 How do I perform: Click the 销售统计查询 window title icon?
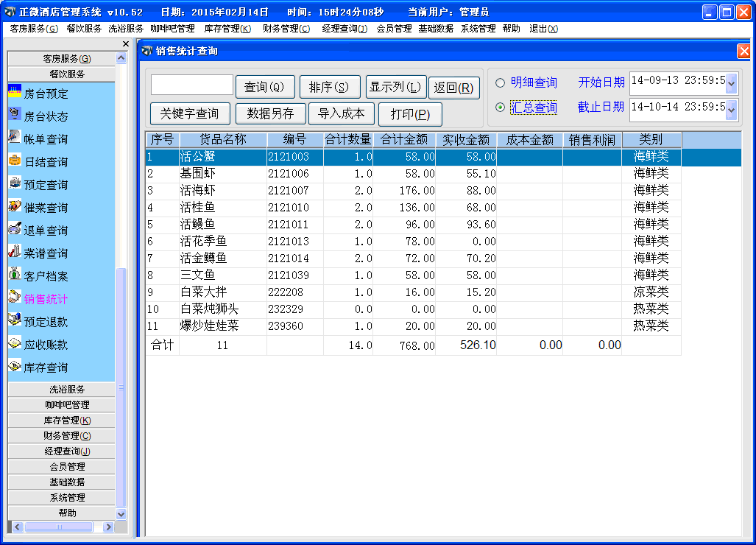147,51
